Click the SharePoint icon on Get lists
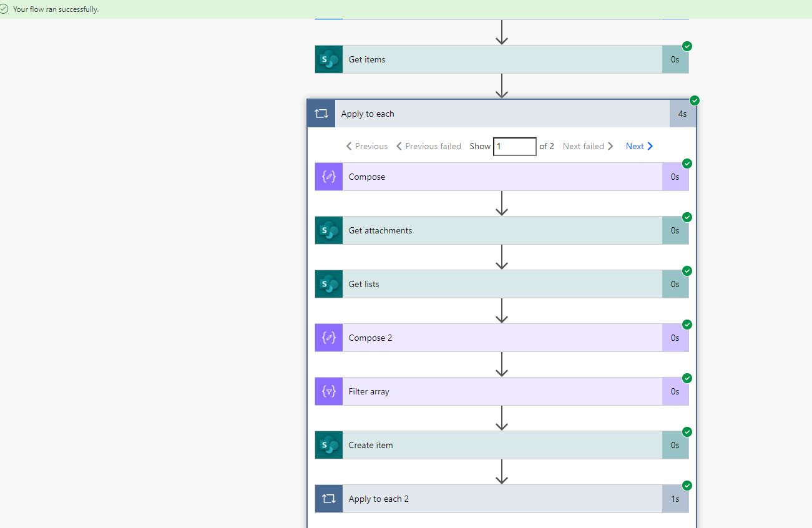This screenshot has height=528, width=812. coord(329,284)
